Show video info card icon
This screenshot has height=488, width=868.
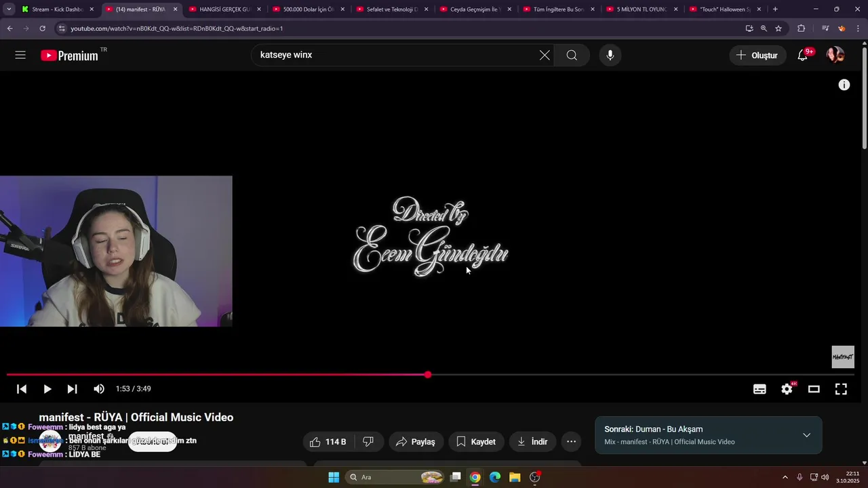(x=844, y=85)
